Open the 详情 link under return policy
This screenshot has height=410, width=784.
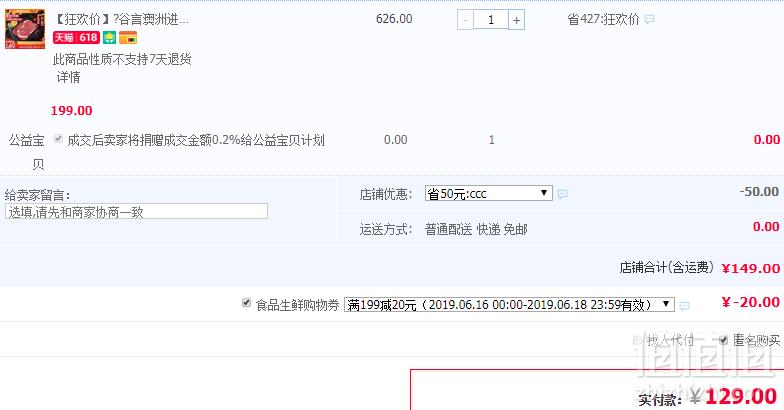pos(68,77)
